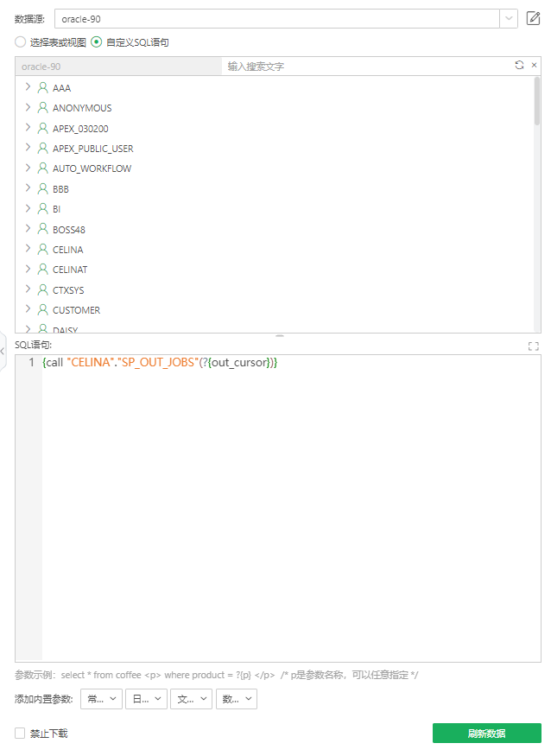The image size is (551, 756).
Task: Click the user icon beside CUSTOMER
Action: tap(41, 309)
